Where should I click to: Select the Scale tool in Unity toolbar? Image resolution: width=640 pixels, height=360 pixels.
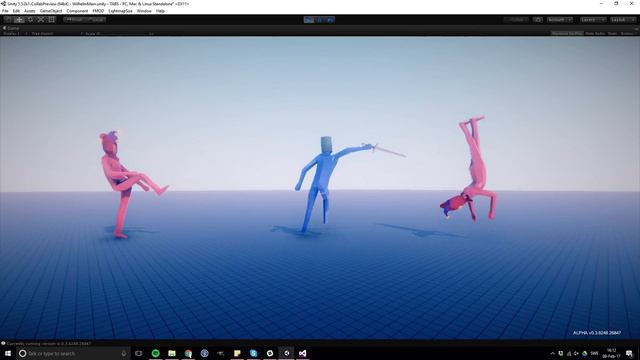[41, 20]
